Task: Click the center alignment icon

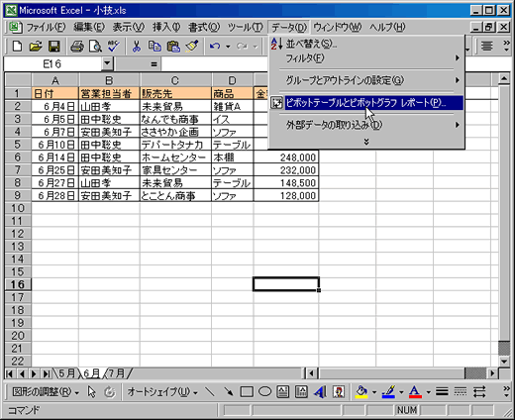Action: coord(487,47)
